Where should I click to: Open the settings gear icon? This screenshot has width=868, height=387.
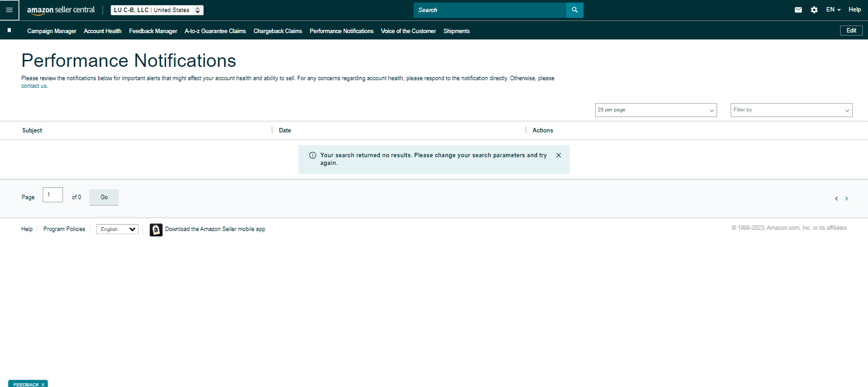(x=814, y=10)
